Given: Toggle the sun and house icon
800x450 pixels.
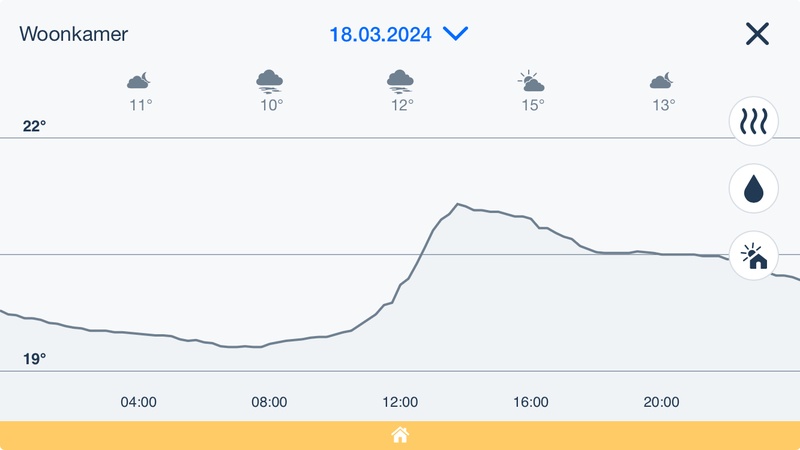Looking at the screenshot, I should pos(753,256).
